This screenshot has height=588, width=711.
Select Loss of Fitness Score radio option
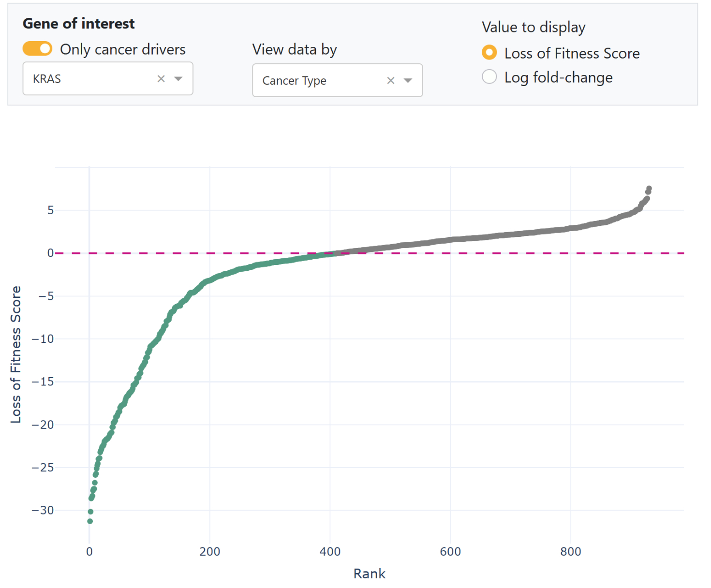489,53
